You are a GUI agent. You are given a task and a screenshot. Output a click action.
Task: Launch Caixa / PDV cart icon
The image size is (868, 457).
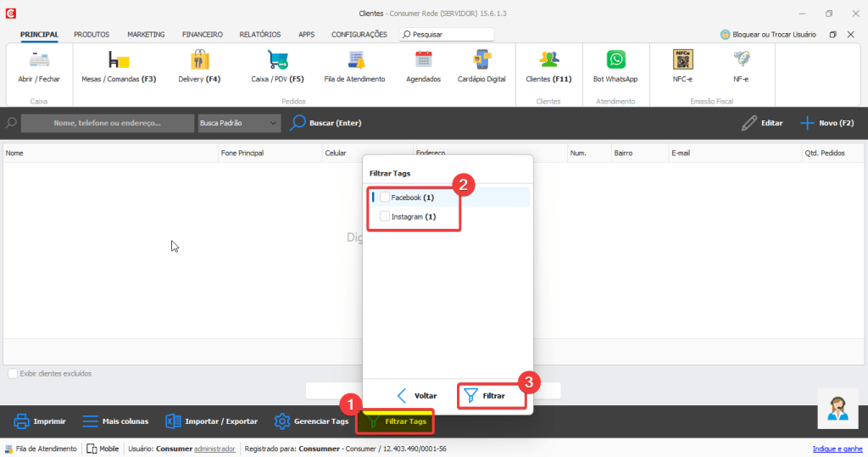(x=277, y=60)
